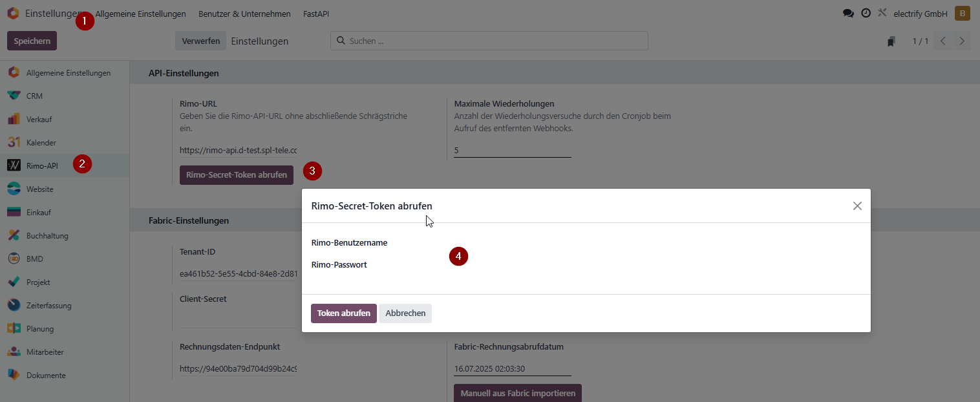Viewport: 980px width, 402px height.
Task: Select the Verkauf settings tab label
Action: pos(39,120)
